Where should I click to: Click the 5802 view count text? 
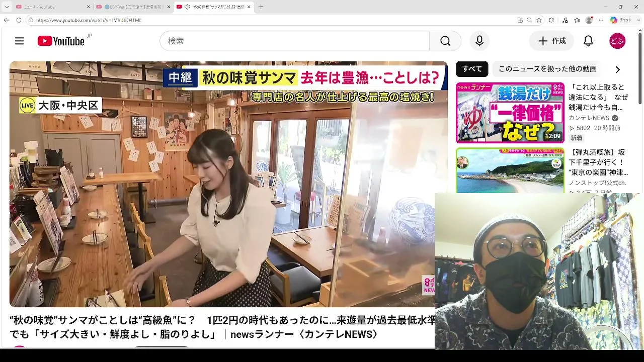click(x=583, y=128)
